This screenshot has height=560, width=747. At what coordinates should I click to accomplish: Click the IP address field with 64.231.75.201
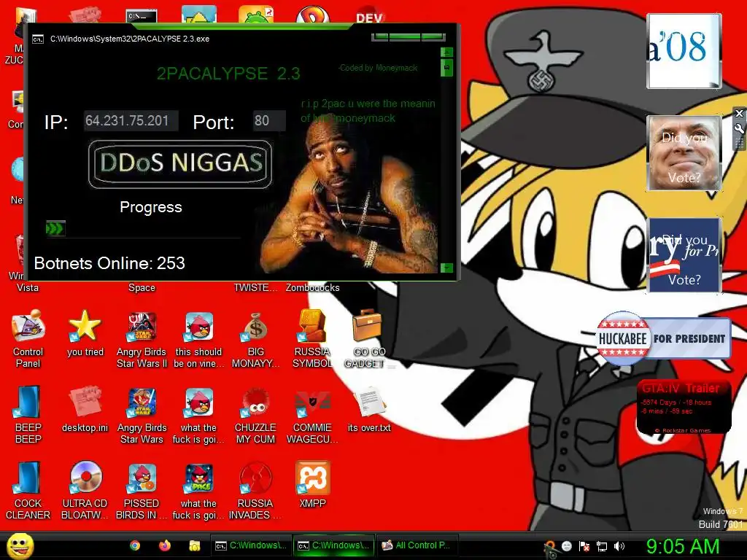(x=131, y=120)
